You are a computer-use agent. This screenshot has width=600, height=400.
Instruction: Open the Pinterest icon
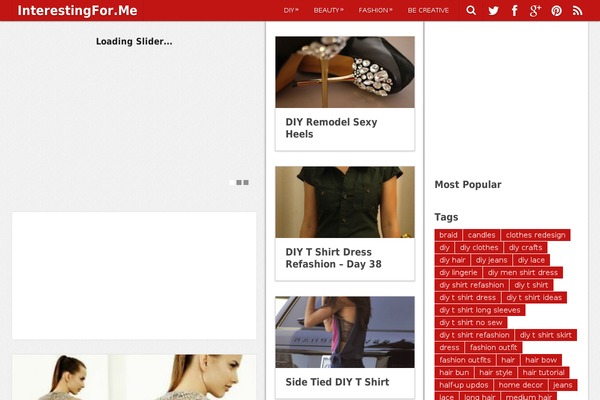pos(556,10)
